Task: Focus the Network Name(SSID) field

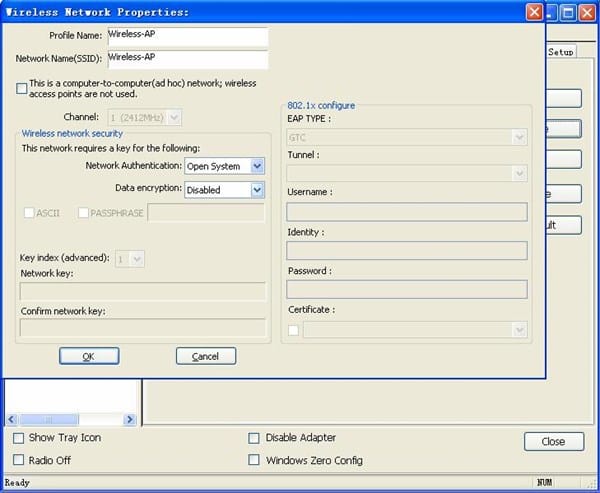Action: [x=187, y=59]
